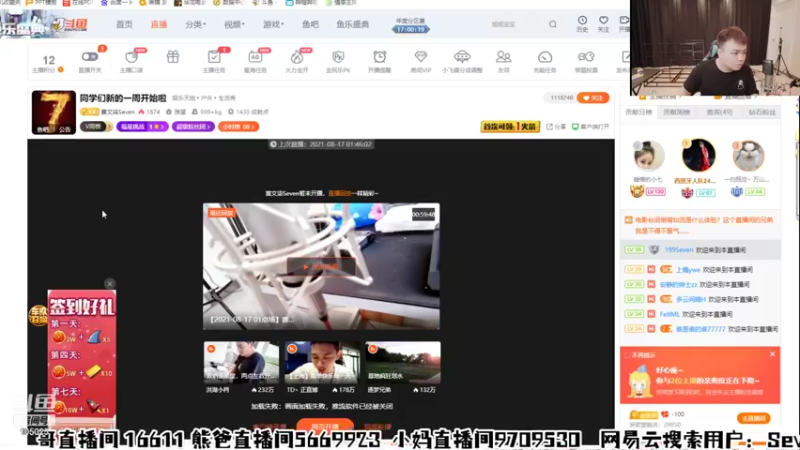Expand 分类 dropdown menu
Image resolution: width=800 pixels, height=450 pixels.
[x=195, y=24]
